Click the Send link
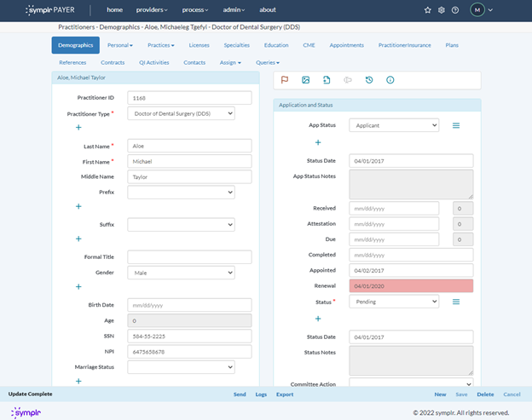This screenshot has width=532, height=420. click(x=240, y=394)
